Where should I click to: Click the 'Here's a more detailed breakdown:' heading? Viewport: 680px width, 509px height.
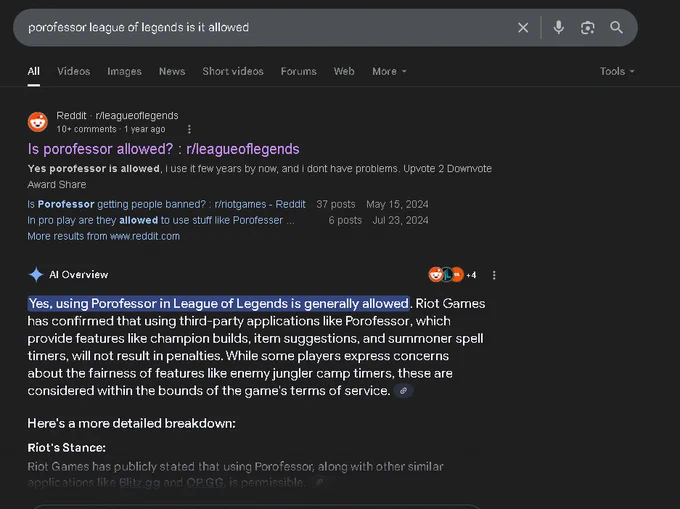coord(131,424)
